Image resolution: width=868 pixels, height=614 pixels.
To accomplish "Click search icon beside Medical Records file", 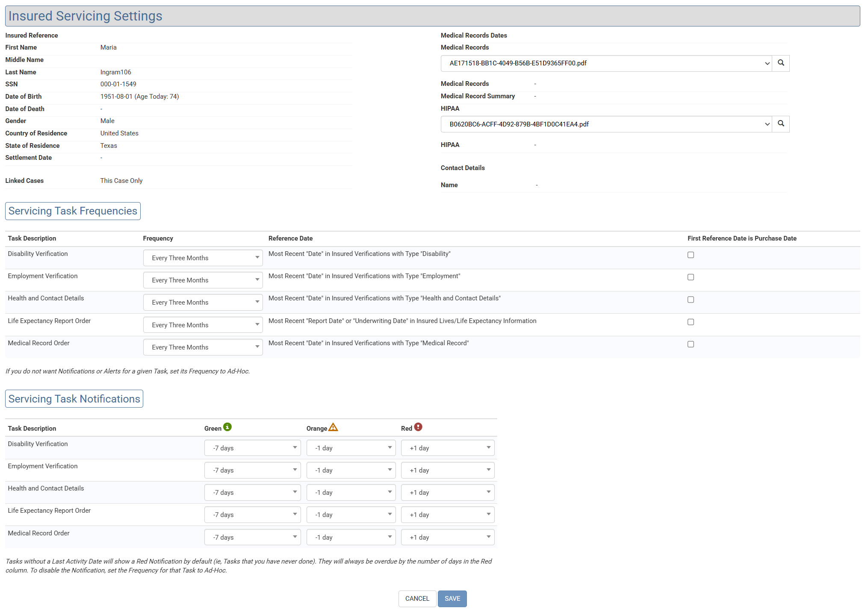I will coord(780,63).
